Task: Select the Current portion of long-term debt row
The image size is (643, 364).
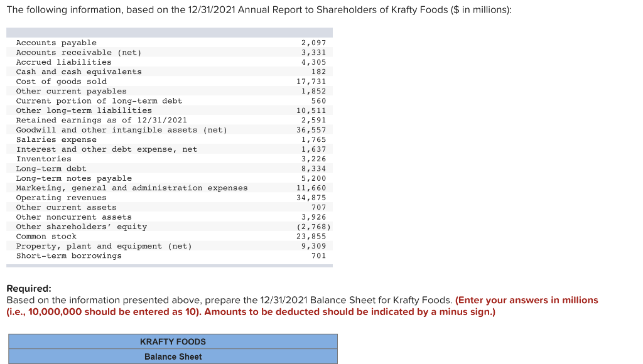Action: 97,100
